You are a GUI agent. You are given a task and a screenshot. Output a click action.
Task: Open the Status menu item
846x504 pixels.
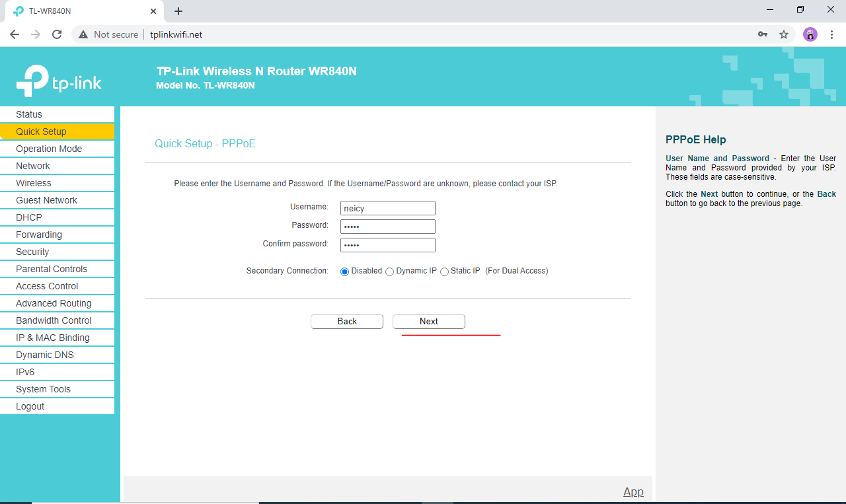point(58,114)
